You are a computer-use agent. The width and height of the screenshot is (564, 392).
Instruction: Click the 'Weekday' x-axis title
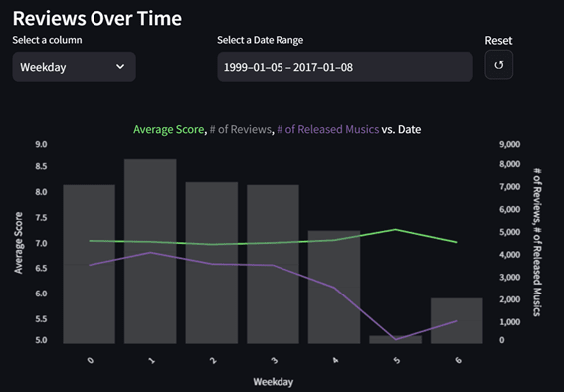(273, 382)
